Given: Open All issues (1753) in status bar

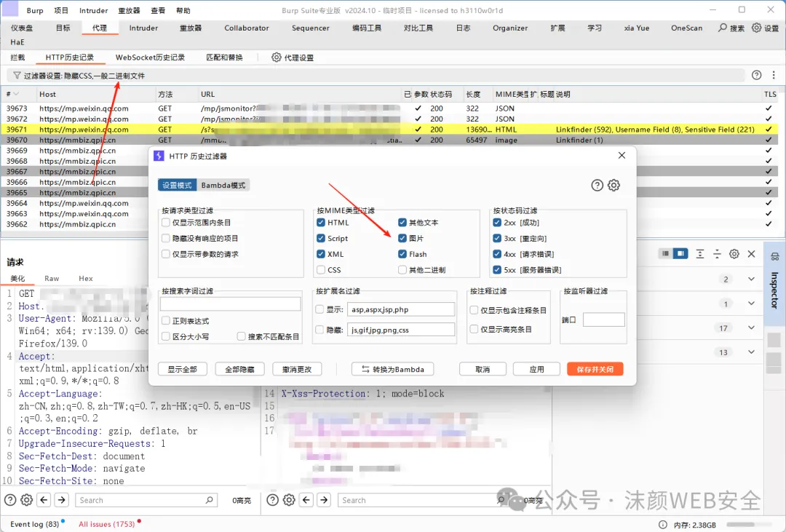Looking at the screenshot, I should 107,524.
